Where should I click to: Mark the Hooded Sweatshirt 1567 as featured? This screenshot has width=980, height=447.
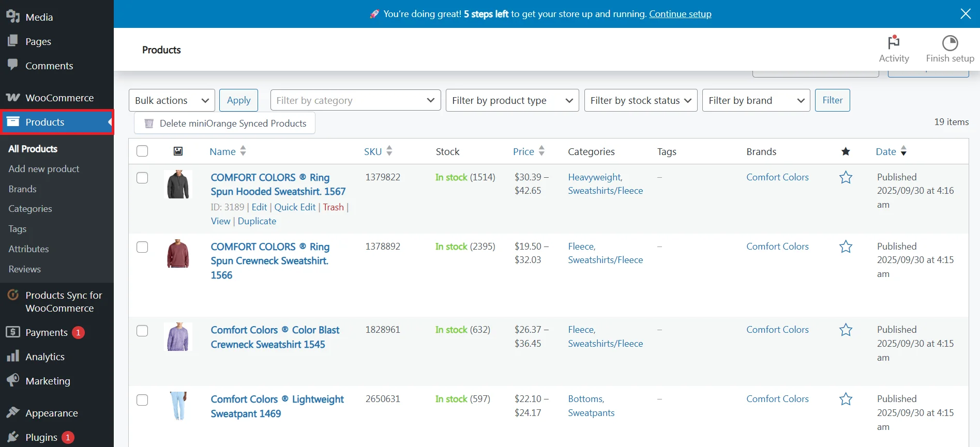click(x=846, y=178)
